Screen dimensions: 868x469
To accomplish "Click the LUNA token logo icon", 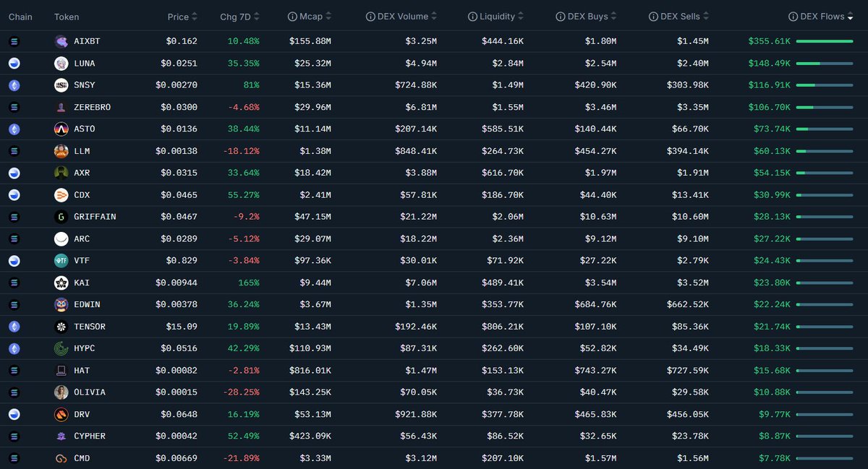I will point(61,64).
